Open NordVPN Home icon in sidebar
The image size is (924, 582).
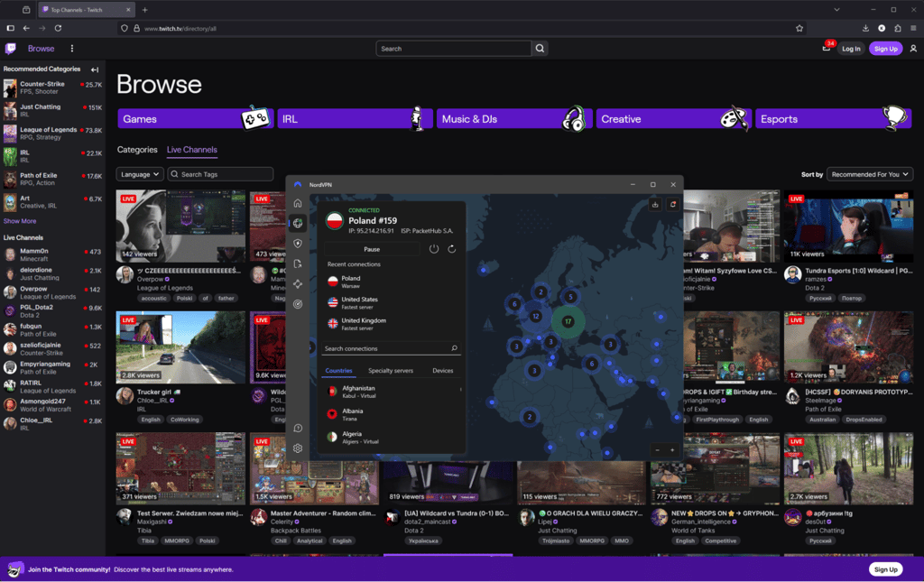click(298, 203)
